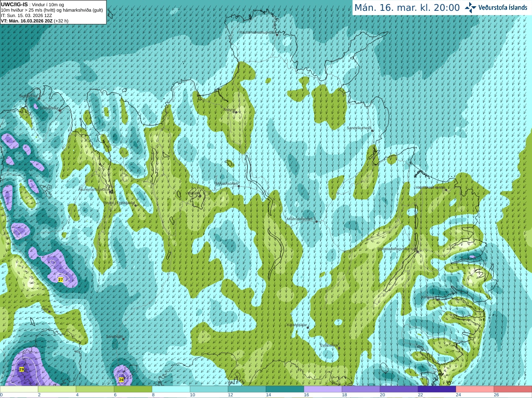Click the Egilsstaðaflugvöllur station marker
Screen dimensions: 532x398
pos(418,251)
